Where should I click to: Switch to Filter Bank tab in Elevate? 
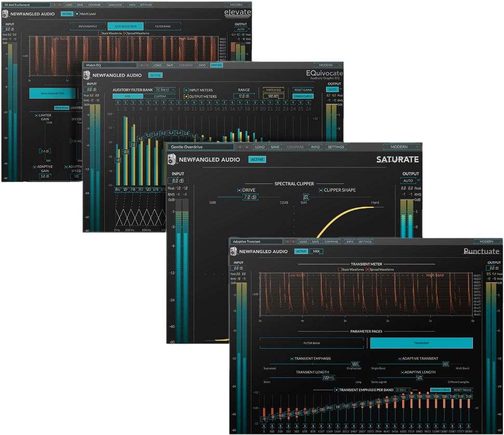[163, 27]
